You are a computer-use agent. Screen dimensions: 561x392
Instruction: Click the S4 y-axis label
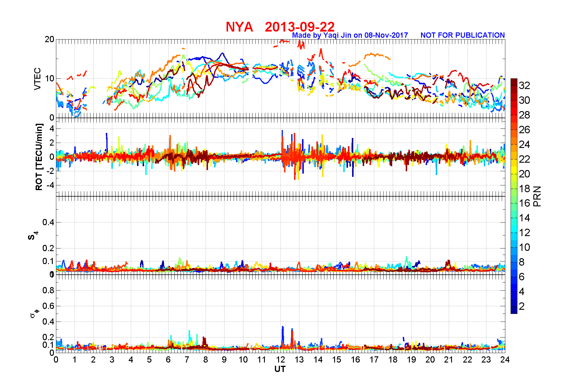coord(33,236)
